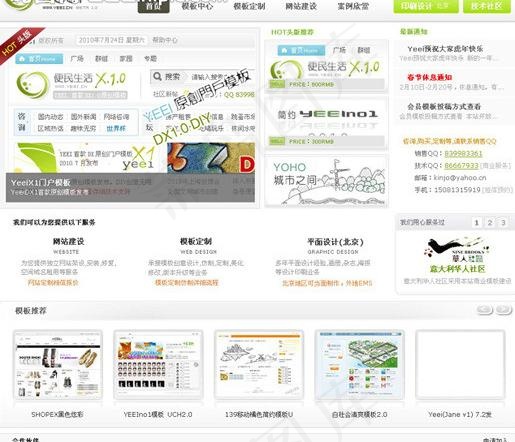Click the 平面设计(北京) service heading
The height and width of the screenshot is (442, 515).
click(x=335, y=242)
